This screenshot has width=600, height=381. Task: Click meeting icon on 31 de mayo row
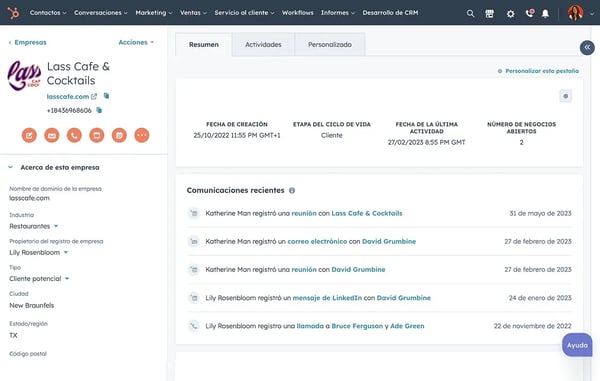[194, 213]
